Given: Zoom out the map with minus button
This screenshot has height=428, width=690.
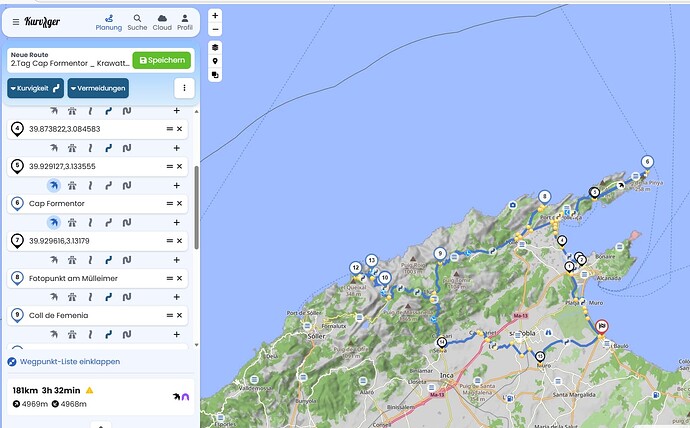Looking at the screenshot, I should [215, 29].
